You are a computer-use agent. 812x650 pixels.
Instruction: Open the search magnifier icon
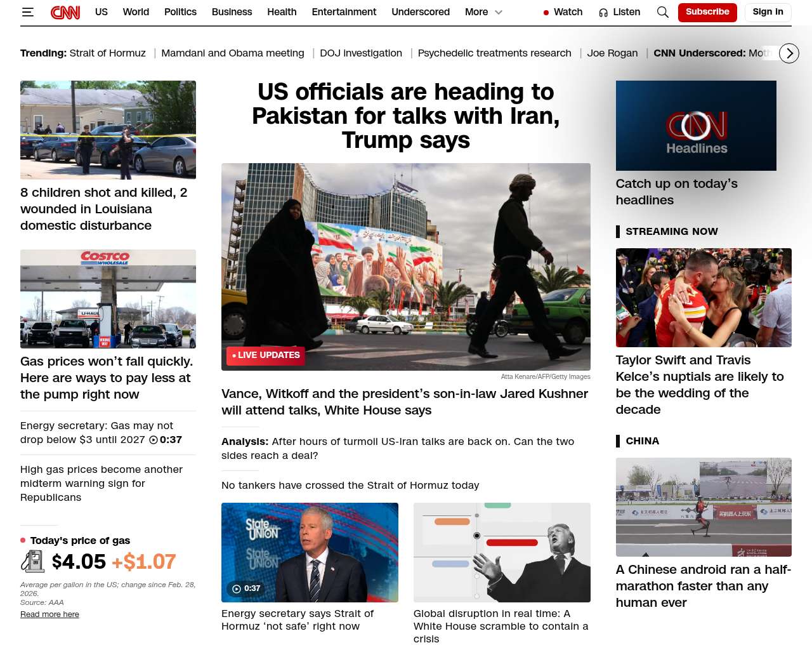coord(663,12)
